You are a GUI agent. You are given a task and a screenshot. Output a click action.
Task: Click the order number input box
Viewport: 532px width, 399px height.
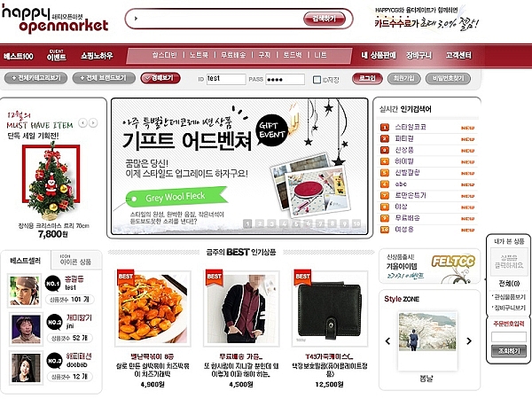coord(509,337)
